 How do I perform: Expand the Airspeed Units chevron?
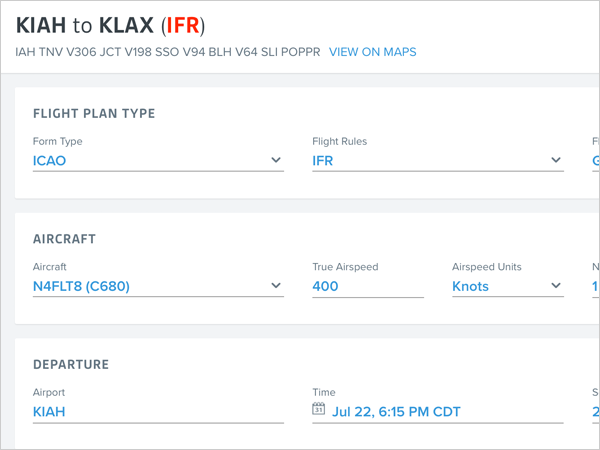coord(556,286)
